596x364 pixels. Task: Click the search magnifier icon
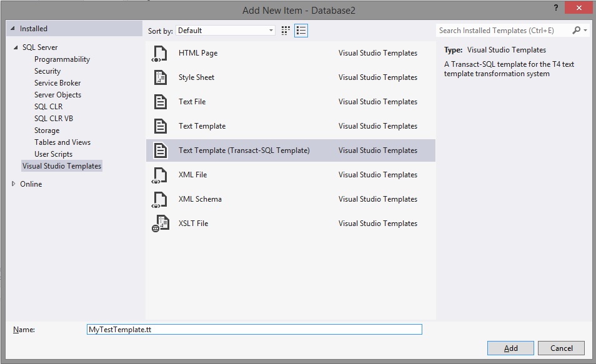coord(577,30)
